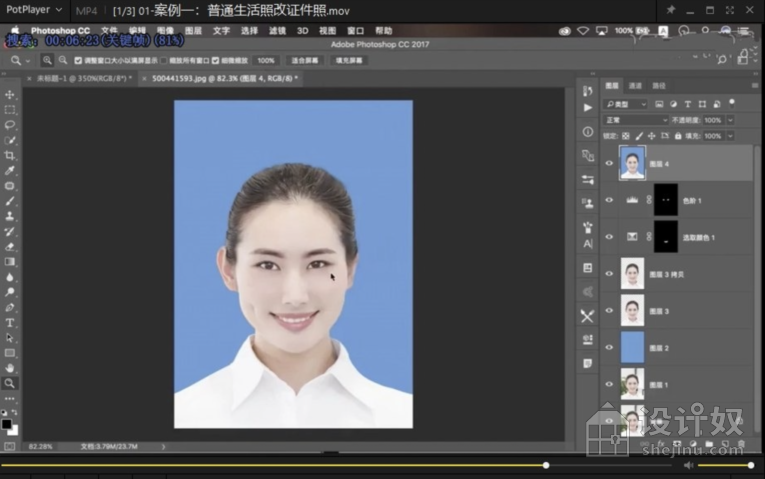Select the Lasso tool
This screenshot has height=479, width=765.
tap(9, 125)
